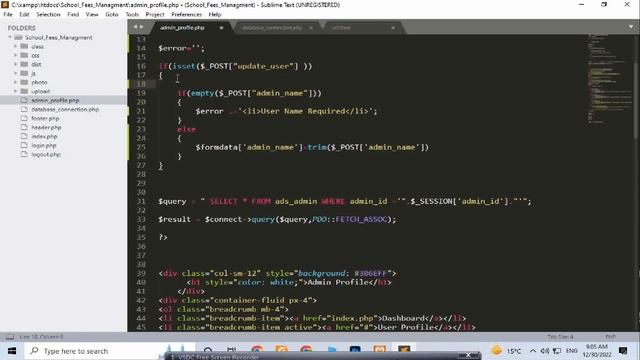Open the Windows Start menu
Image resolution: width=640 pixels, height=360 pixels.
pyautogui.click(x=12, y=351)
